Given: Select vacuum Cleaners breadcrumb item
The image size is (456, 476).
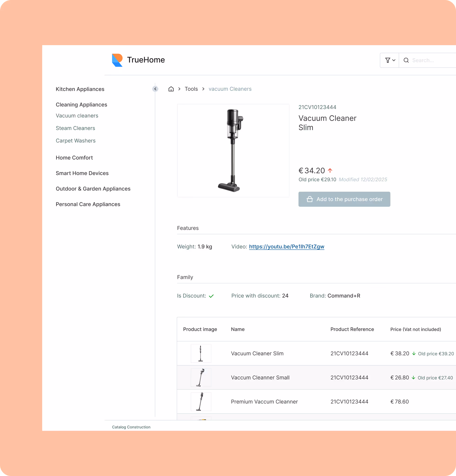Looking at the screenshot, I should [x=230, y=89].
